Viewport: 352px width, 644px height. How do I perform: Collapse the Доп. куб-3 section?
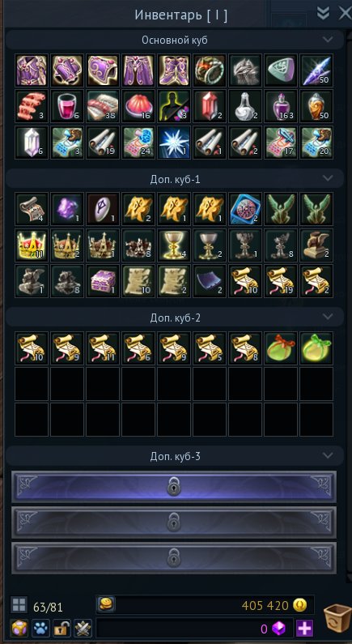(328, 455)
